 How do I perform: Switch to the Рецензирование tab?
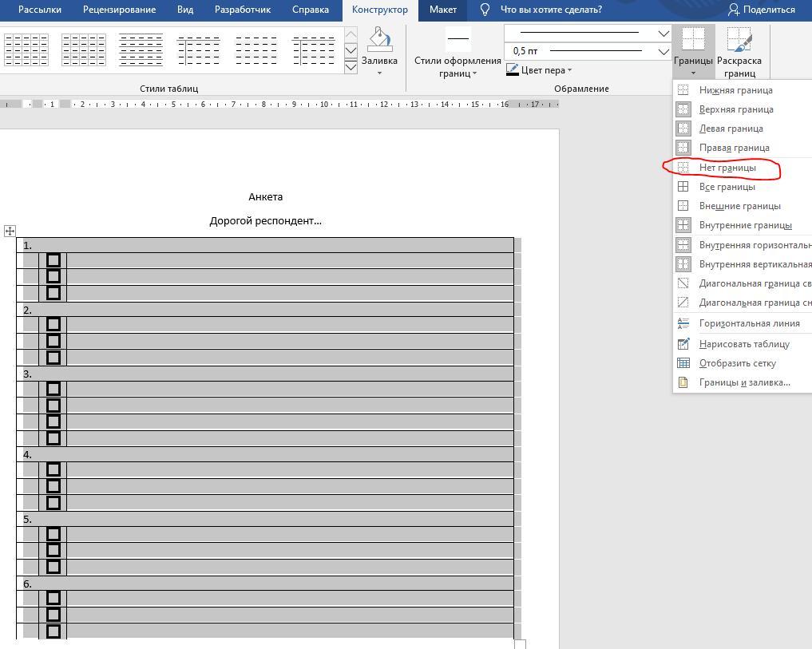tap(119, 10)
